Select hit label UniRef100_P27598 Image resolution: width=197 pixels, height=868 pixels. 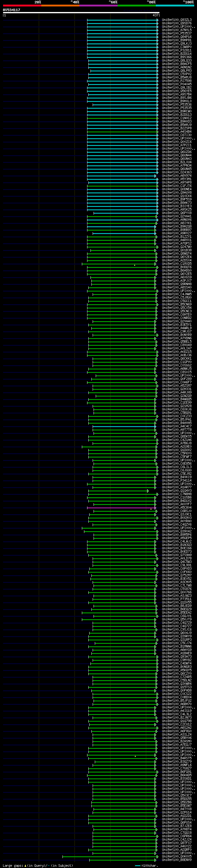pyautogui.click(x=176, y=81)
